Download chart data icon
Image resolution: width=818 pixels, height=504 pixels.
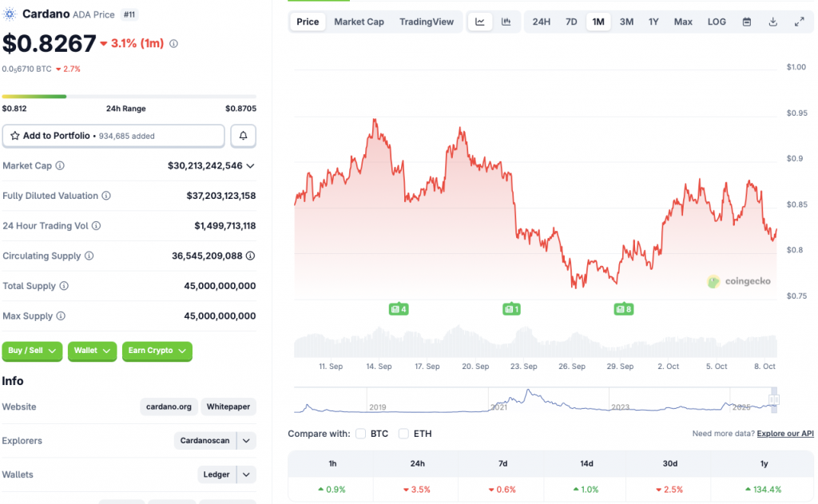[x=772, y=22]
